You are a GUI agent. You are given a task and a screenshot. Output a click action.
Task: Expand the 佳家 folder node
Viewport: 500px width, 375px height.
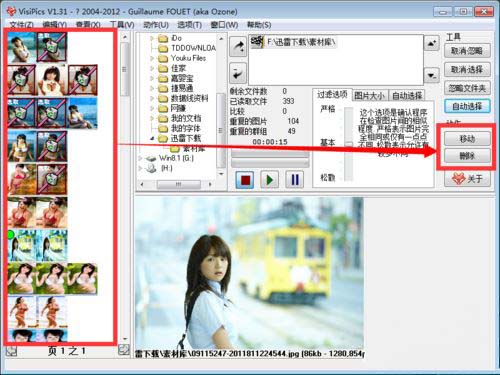152,68
